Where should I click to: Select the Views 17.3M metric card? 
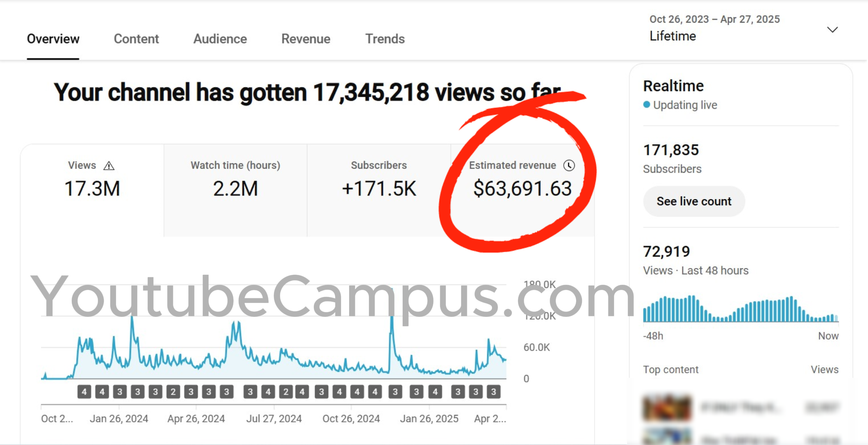pyautogui.click(x=92, y=190)
